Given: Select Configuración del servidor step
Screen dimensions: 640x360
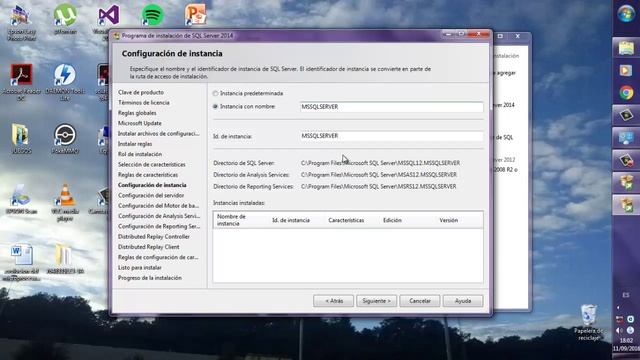Looking at the screenshot, I should pyautogui.click(x=151, y=196).
